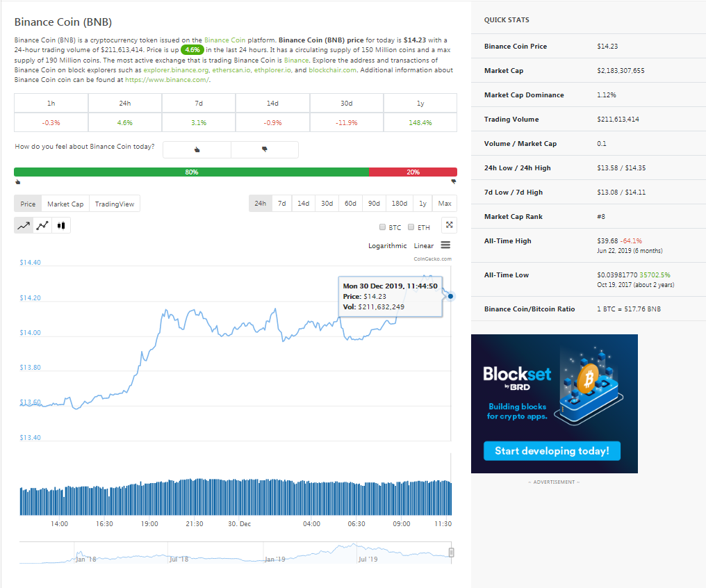Click 1 BTC = 517.76 BNB ratio
706x588 pixels.
point(629,309)
